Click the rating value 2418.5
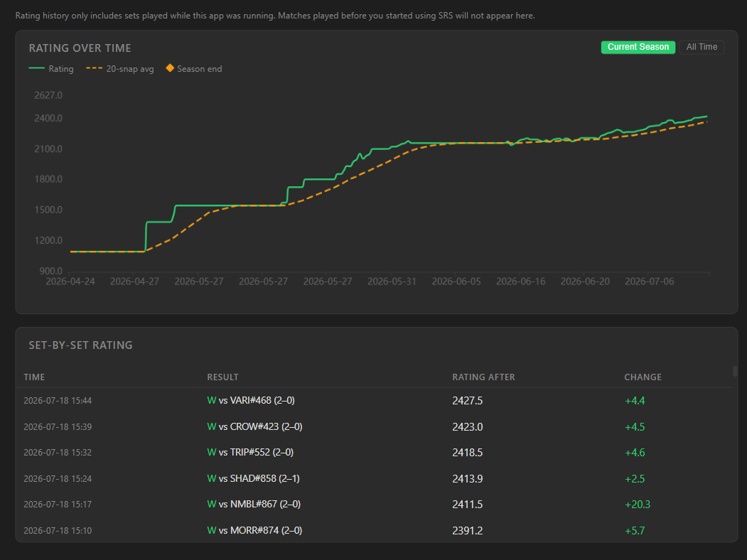Image resolution: width=747 pixels, height=560 pixels. (x=468, y=453)
